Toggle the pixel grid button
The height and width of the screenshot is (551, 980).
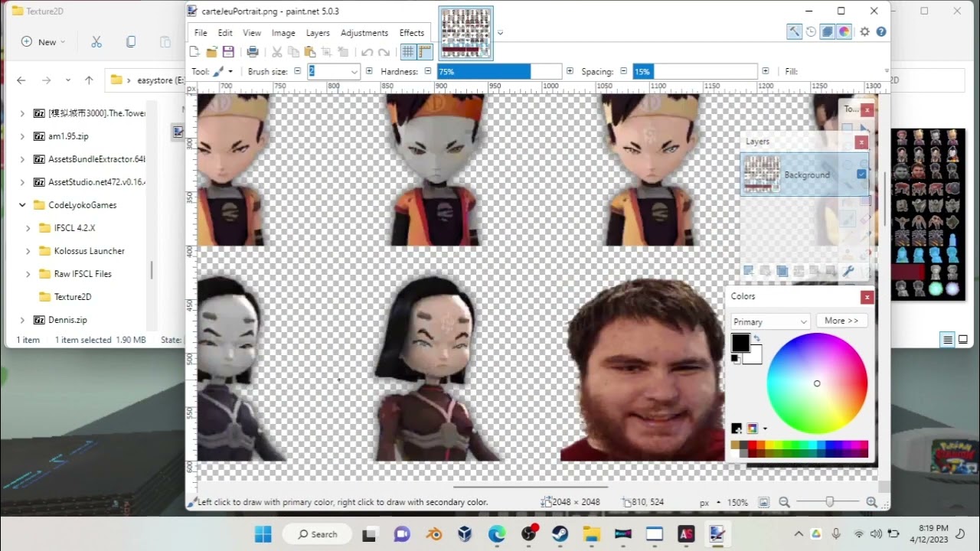[x=408, y=52]
